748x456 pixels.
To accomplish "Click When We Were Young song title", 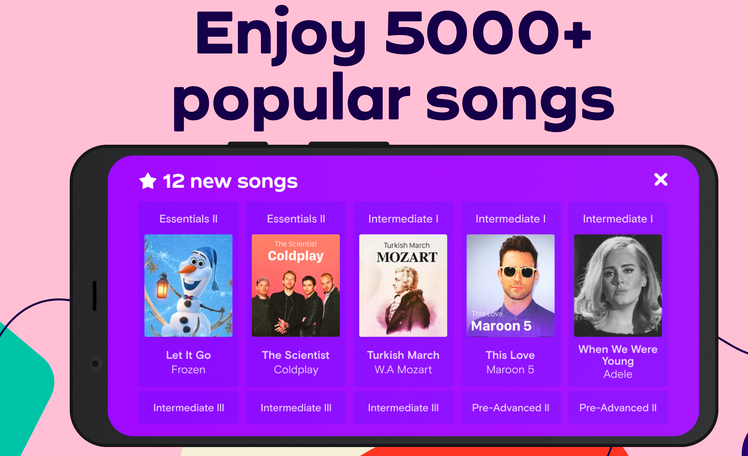I will 617,356.
